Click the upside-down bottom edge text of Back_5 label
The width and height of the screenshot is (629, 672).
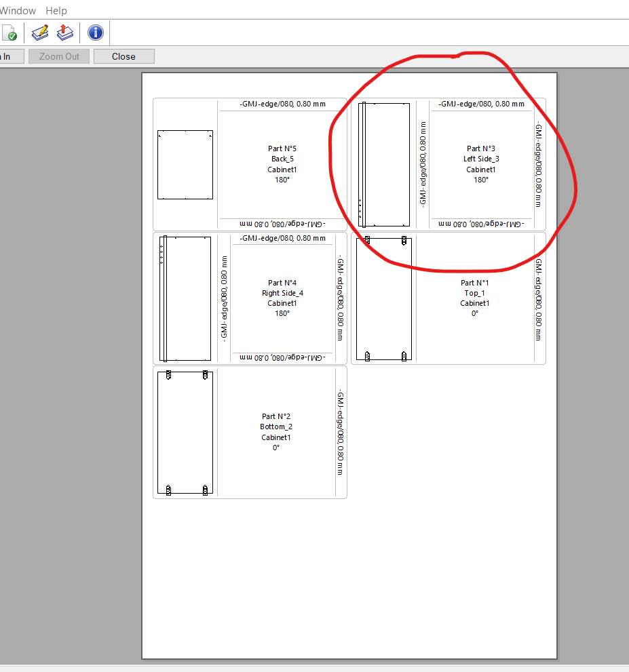click(x=282, y=224)
